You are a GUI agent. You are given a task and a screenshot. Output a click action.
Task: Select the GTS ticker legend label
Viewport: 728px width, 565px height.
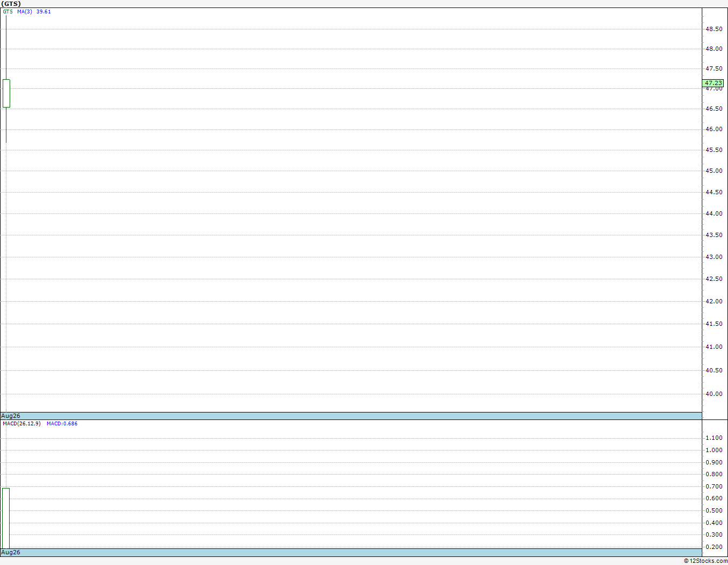click(7, 12)
